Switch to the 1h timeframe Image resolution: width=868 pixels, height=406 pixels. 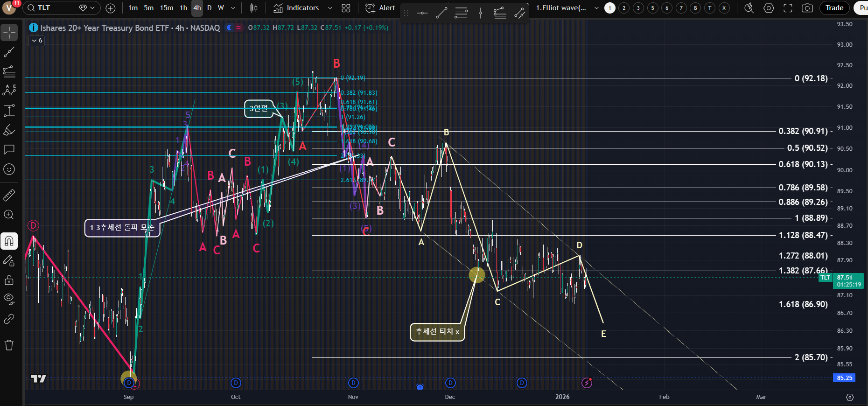[x=183, y=8]
